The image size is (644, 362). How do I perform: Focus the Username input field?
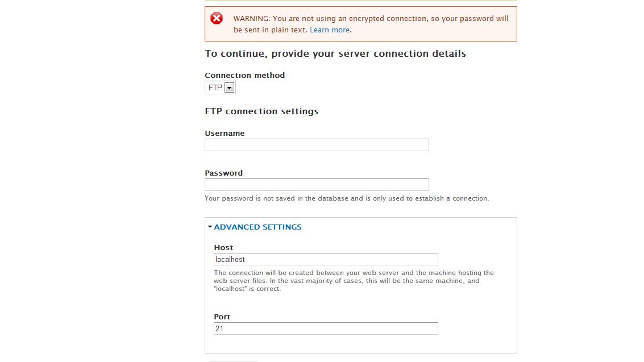coord(317,145)
